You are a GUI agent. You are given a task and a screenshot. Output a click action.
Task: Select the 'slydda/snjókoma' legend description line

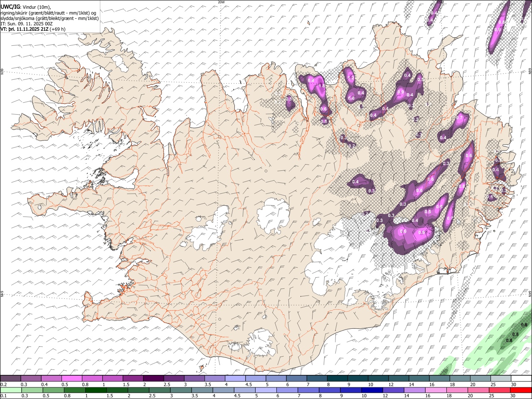pyautogui.click(x=49, y=18)
